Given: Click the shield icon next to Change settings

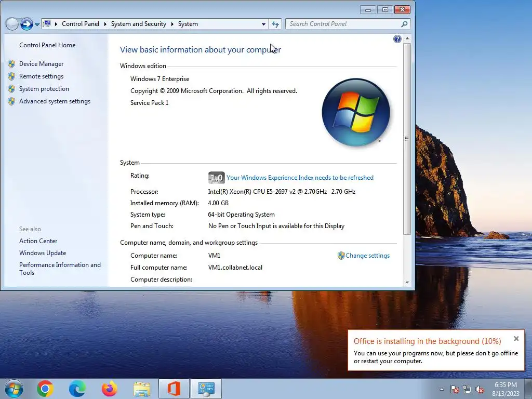Looking at the screenshot, I should coord(341,256).
